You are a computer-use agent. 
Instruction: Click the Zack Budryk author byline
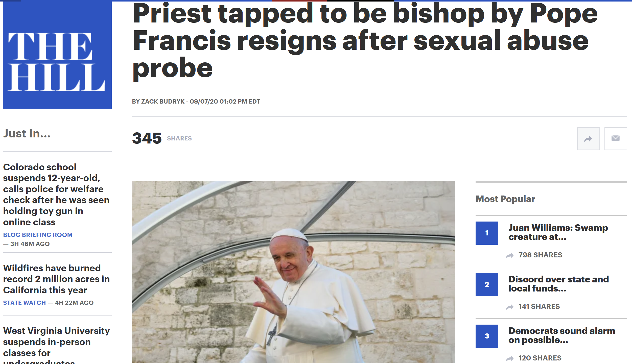point(163,102)
